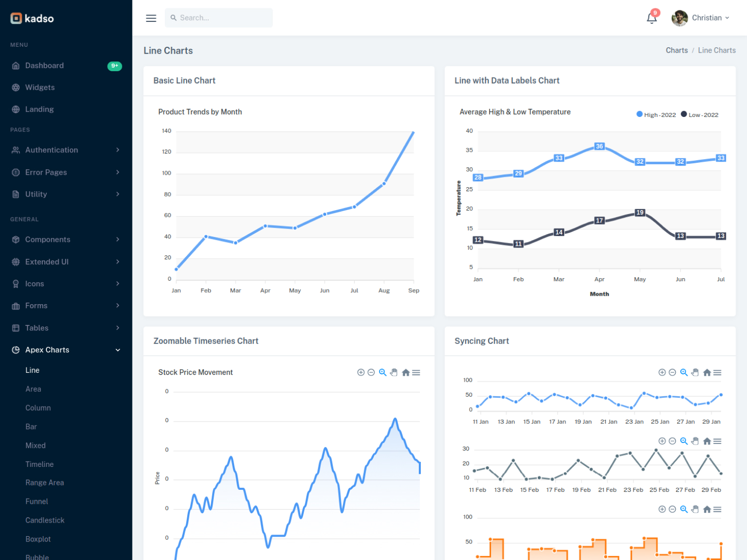This screenshot has height=560, width=747.
Task: Select the selection zoom magnifier on Stock Price chart
Action: [382, 372]
